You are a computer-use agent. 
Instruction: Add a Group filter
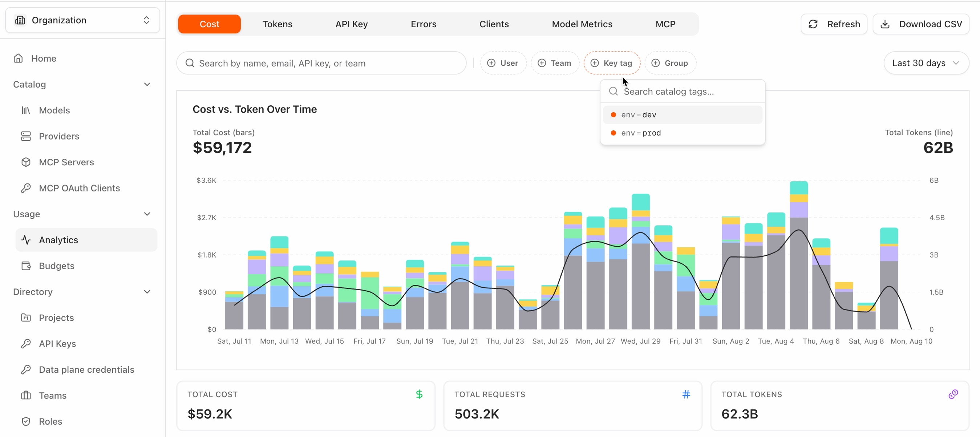point(670,63)
